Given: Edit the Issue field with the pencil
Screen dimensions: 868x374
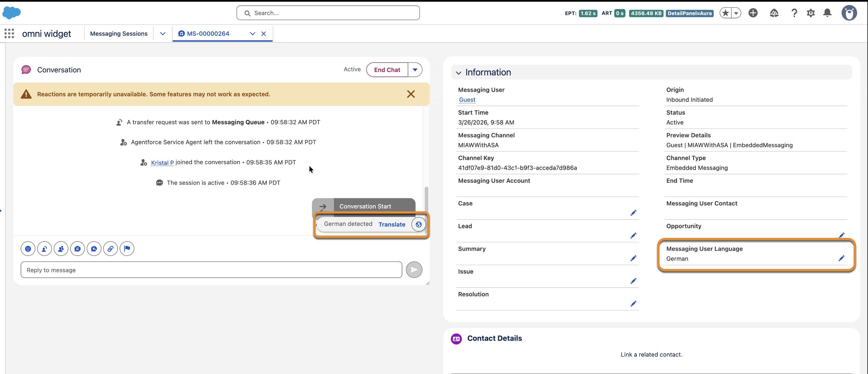Looking at the screenshot, I should point(634,281).
